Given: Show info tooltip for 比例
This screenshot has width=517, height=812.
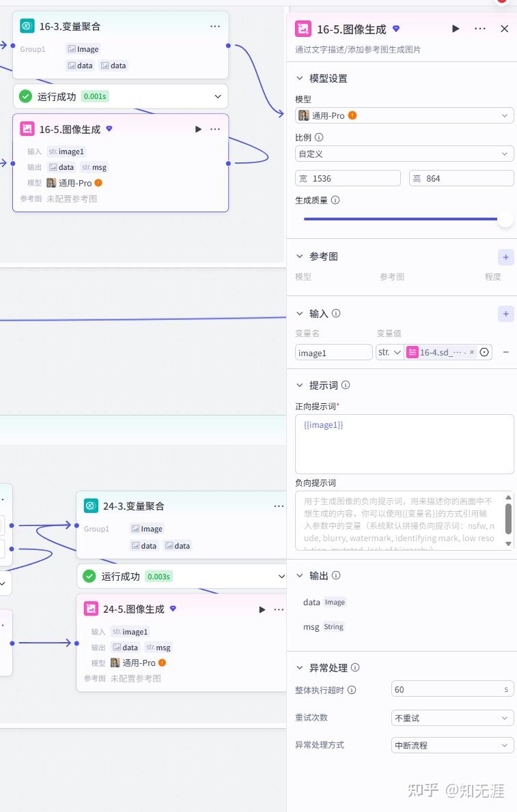Looking at the screenshot, I should click(x=319, y=137).
